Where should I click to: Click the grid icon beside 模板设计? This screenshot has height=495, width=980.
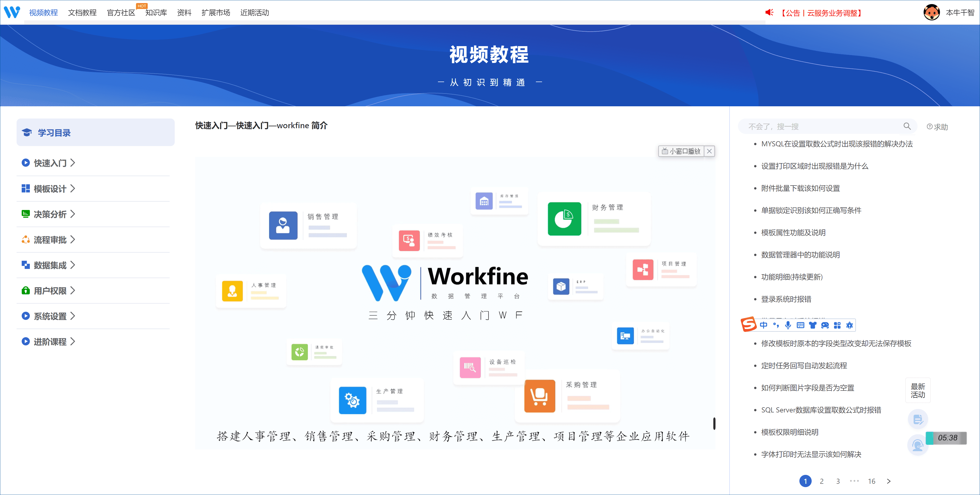coord(26,188)
